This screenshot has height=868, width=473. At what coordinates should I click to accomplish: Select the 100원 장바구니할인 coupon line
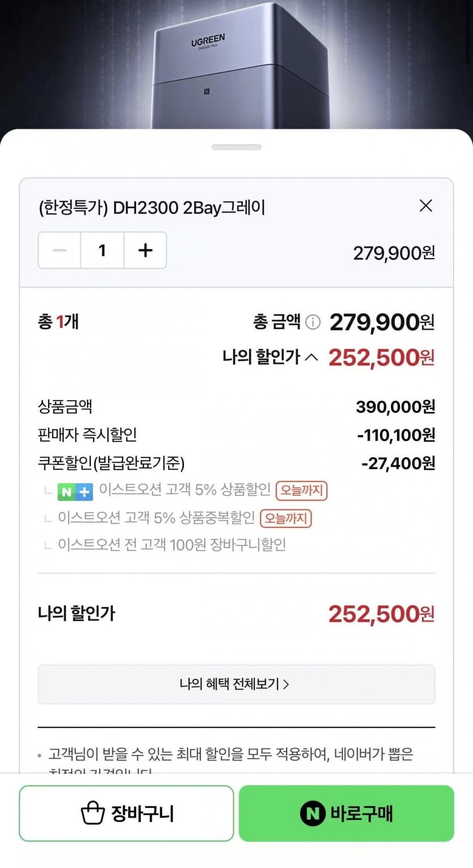(171, 545)
